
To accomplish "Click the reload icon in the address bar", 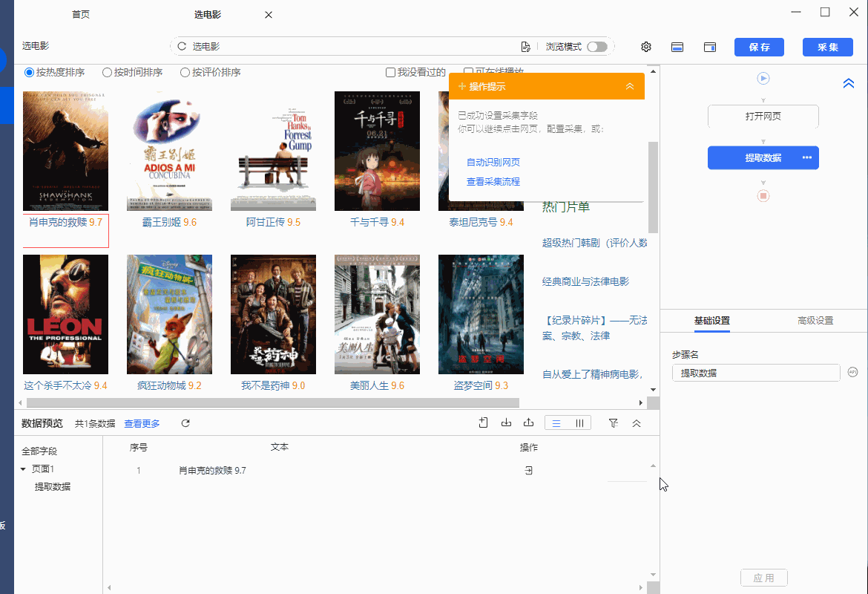I will [x=182, y=47].
